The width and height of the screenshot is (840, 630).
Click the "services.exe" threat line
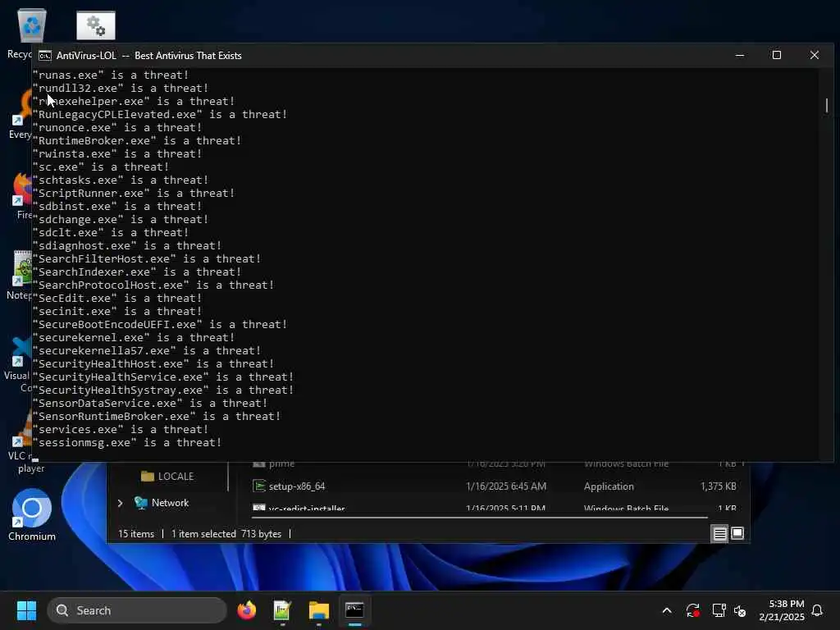121,429
